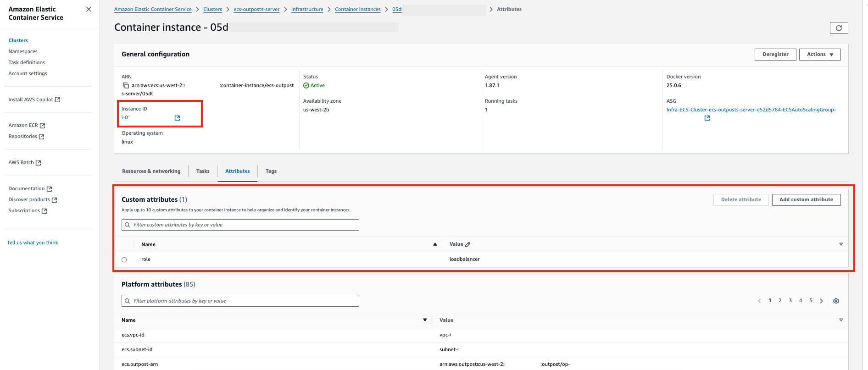Copy the ARN with copy icon
Image resolution: width=868 pixels, height=370 pixels.
[x=126, y=85]
